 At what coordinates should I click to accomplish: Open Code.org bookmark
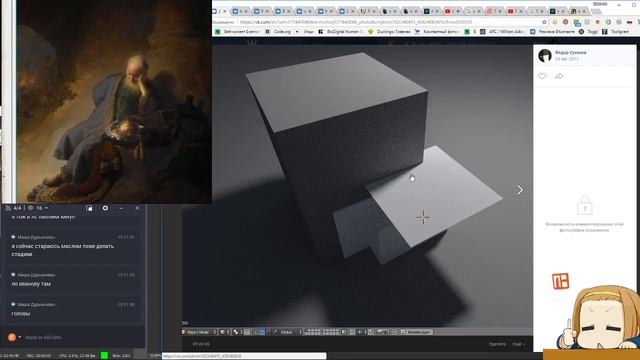tap(279, 31)
